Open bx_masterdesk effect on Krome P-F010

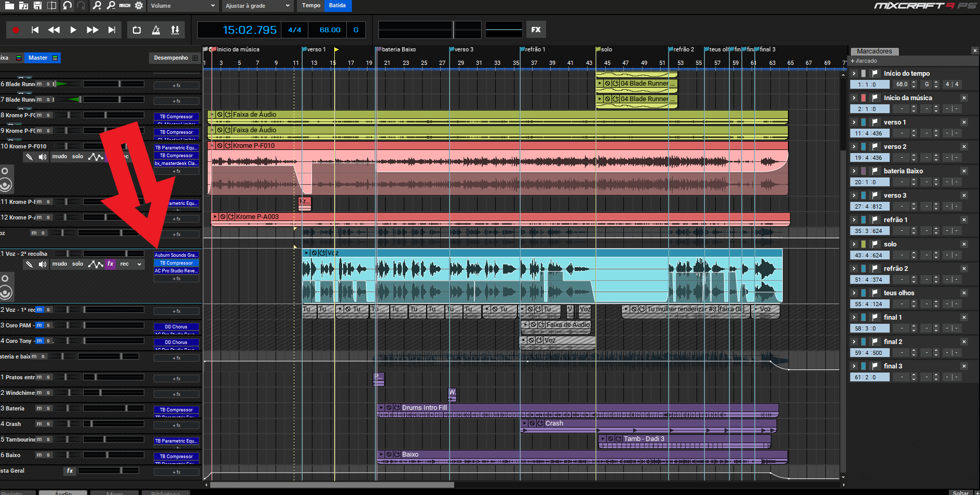176,163
